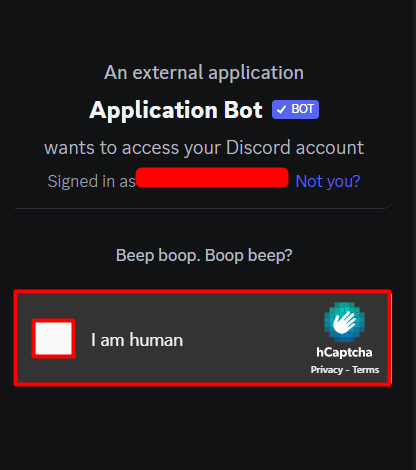Click the BOT text in the badge
The width and height of the screenshot is (416, 470).
(302, 109)
